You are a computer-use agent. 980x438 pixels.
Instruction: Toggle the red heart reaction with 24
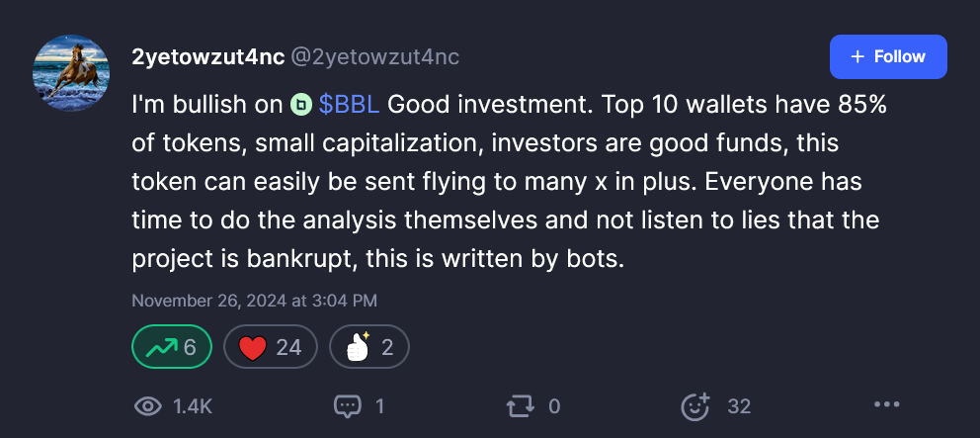[271, 347]
